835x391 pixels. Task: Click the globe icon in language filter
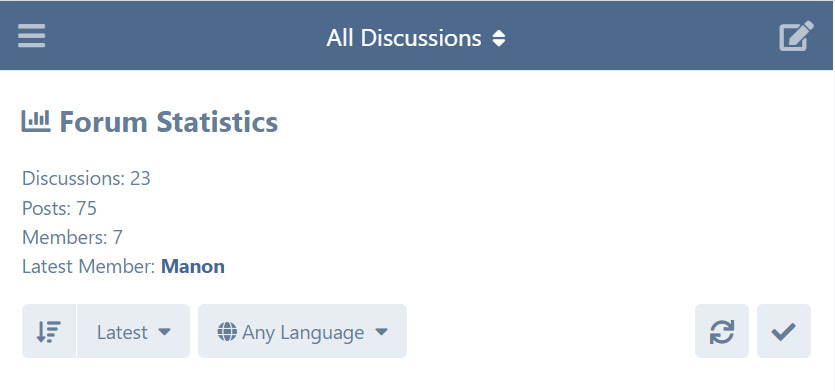[x=227, y=332]
